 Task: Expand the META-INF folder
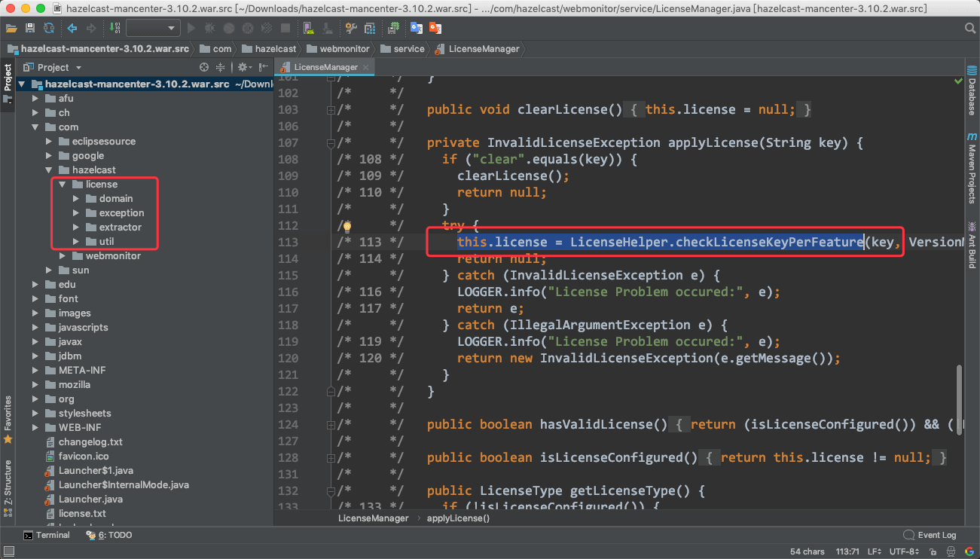35,370
